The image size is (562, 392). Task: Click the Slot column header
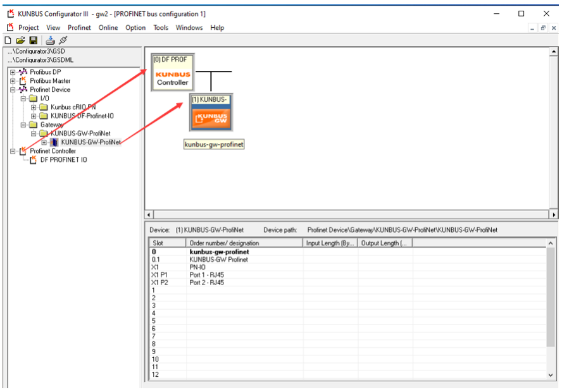pos(168,243)
